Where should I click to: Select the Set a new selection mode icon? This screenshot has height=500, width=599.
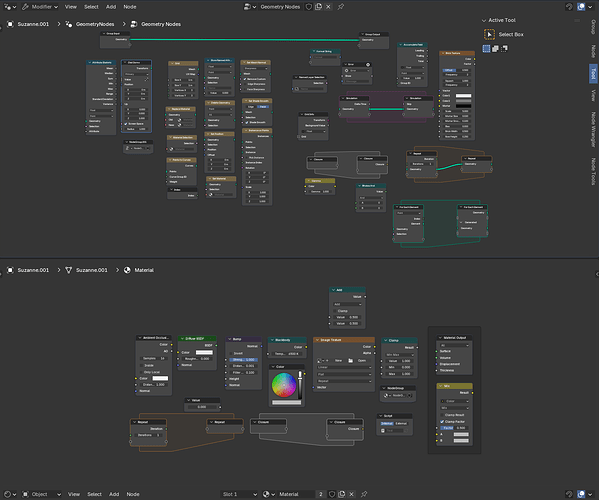click(486, 49)
